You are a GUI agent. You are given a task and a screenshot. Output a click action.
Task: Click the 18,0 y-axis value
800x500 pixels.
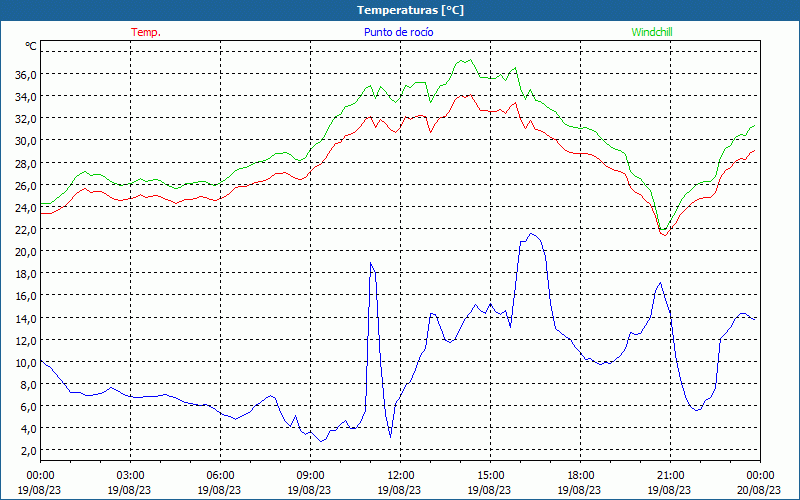26,273
